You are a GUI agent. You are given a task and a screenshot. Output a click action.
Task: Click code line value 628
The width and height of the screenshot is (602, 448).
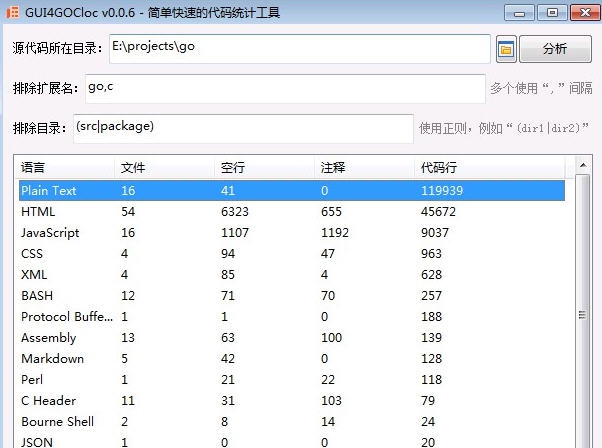tap(431, 274)
